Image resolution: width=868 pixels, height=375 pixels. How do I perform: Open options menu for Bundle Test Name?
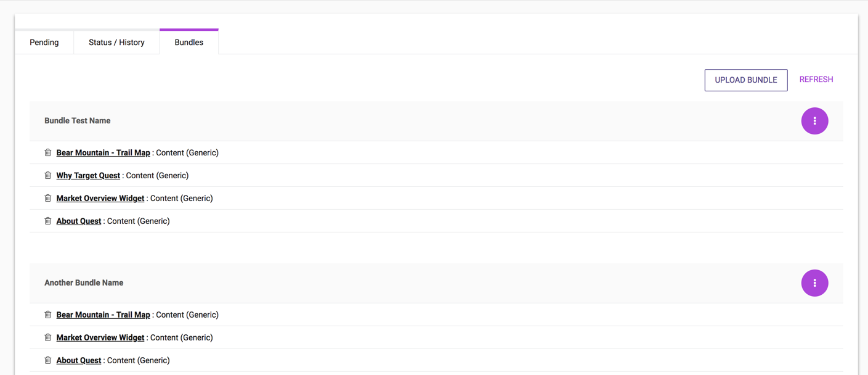click(x=814, y=121)
